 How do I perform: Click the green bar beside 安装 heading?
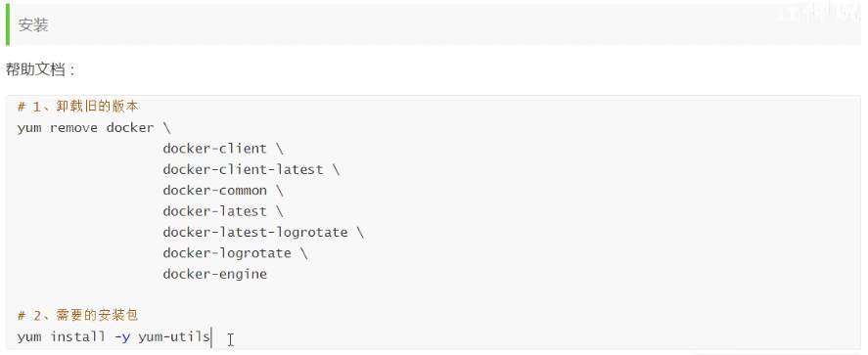(8, 25)
